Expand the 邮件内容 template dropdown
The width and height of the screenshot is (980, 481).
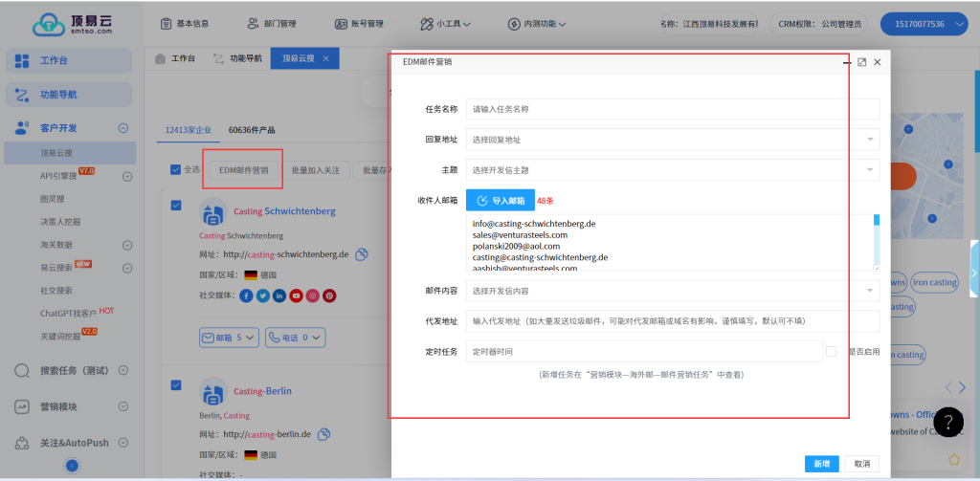pos(672,291)
